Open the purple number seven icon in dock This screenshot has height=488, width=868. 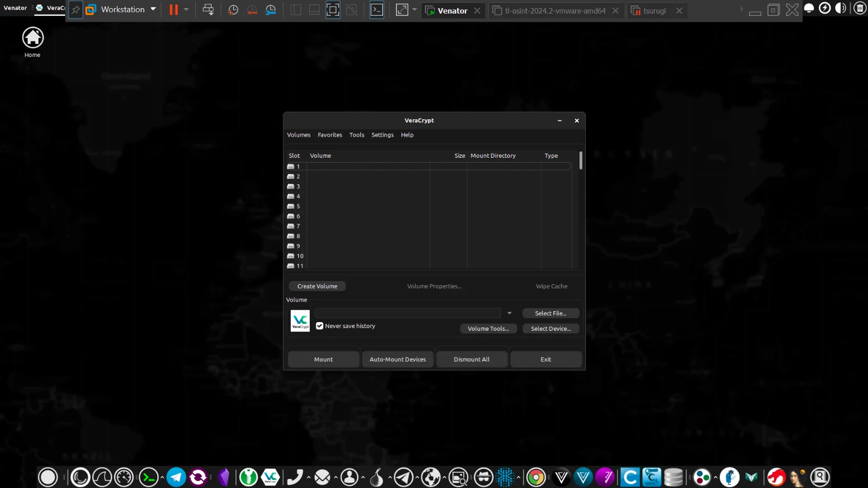(x=605, y=477)
